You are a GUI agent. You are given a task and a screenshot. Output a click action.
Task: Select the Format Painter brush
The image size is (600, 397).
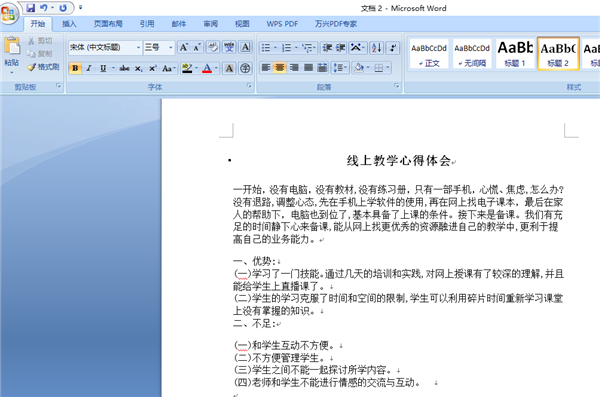click(43, 67)
